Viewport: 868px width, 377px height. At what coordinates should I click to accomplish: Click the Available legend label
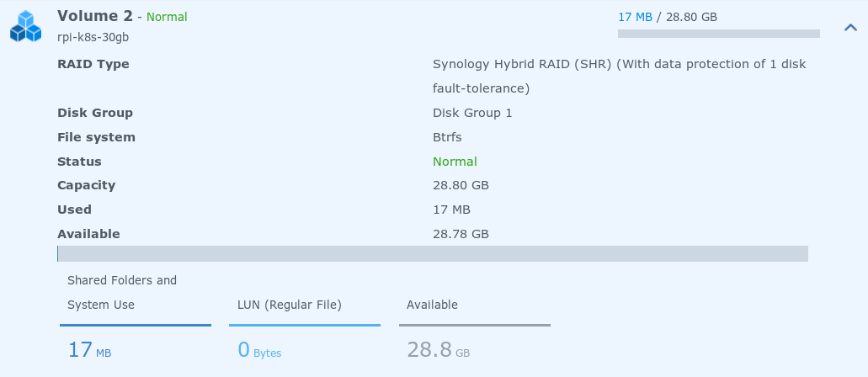[x=432, y=305]
